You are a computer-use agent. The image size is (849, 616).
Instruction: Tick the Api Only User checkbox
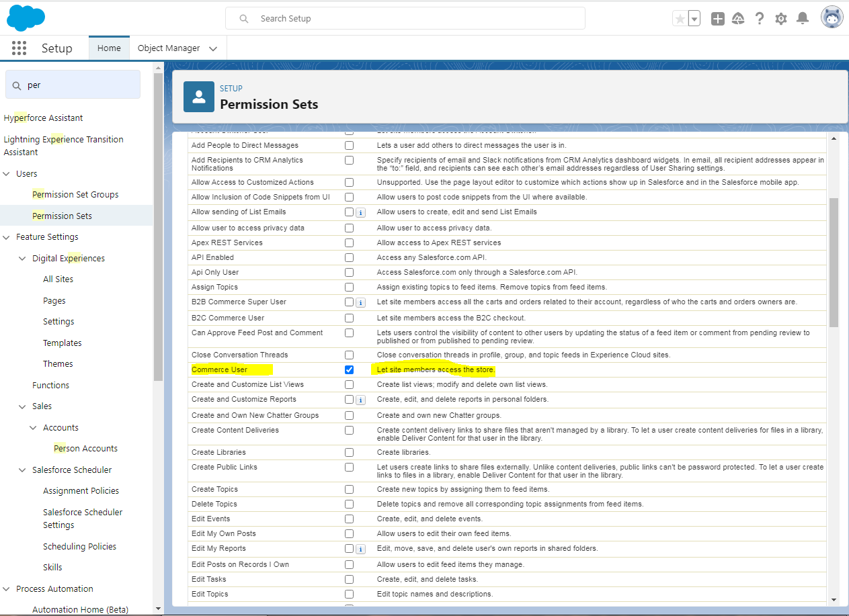coord(349,272)
